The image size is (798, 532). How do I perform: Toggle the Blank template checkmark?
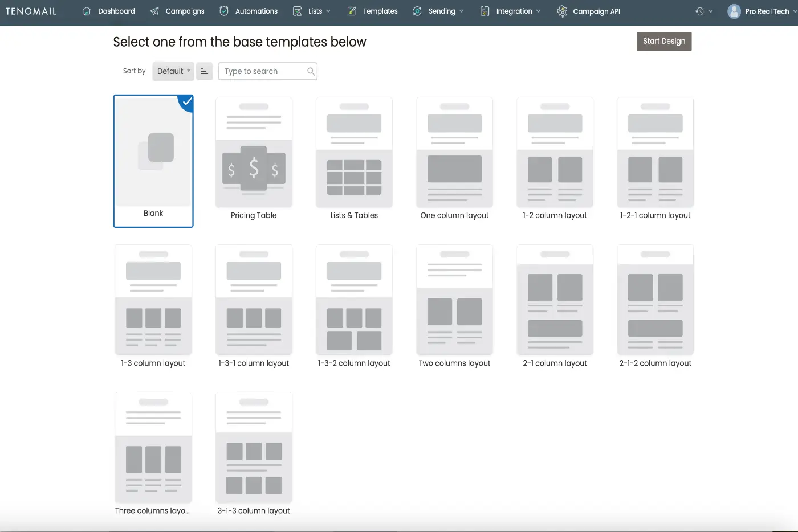186,102
